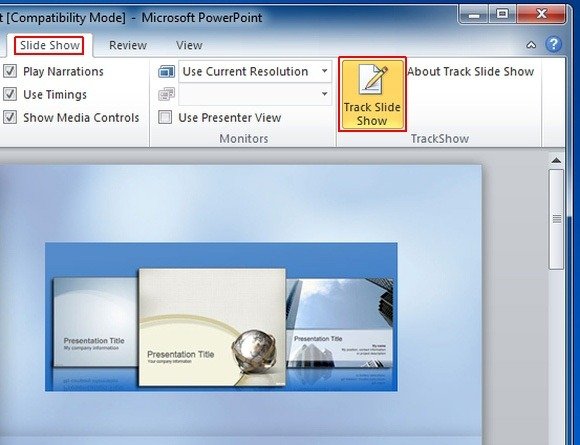580x445 pixels.
Task: Open PowerPoint Help question mark icon
Action: click(553, 44)
